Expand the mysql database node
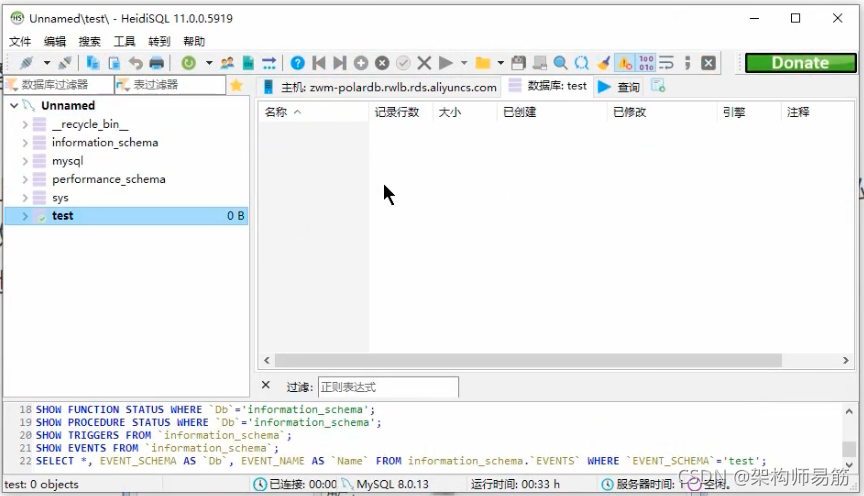864x496 pixels. [25, 161]
